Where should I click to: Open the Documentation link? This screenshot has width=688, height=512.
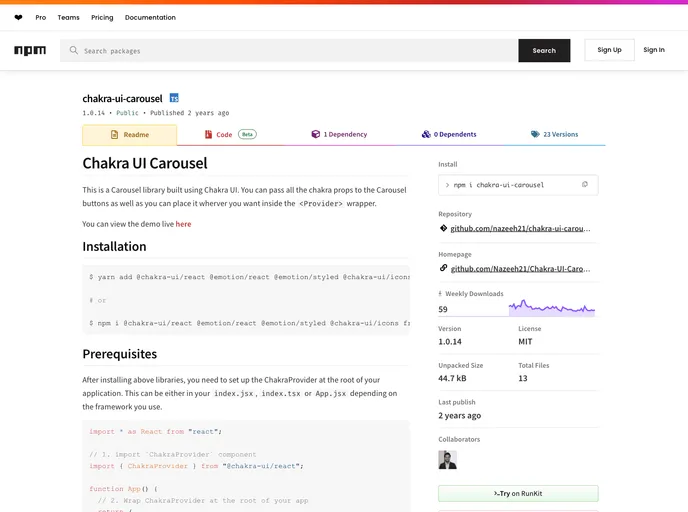[x=150, y=18]
